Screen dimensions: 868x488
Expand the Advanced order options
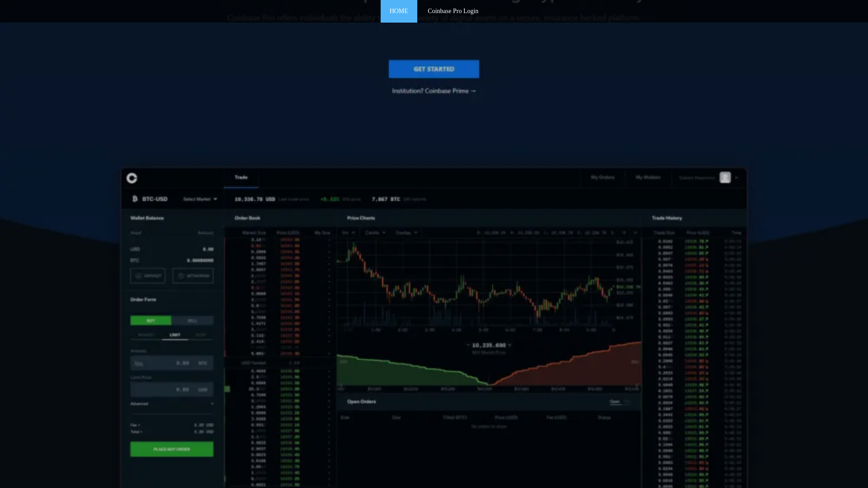point(172,404)
